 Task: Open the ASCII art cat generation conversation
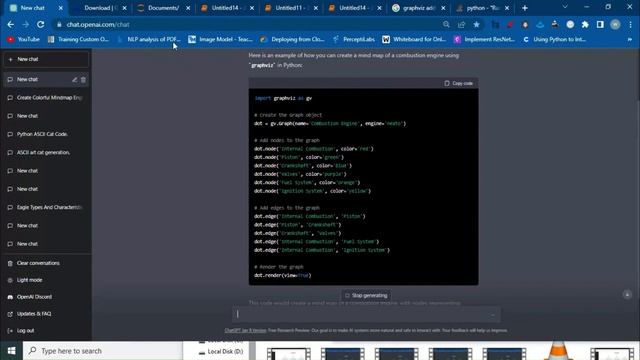[x=46, y=152]
